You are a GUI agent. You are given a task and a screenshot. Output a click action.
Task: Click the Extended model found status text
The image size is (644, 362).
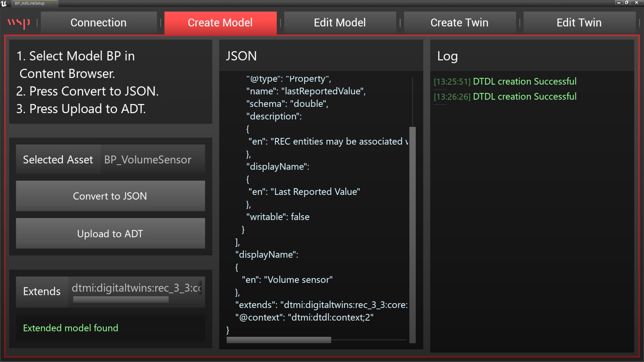coord(70,328)
